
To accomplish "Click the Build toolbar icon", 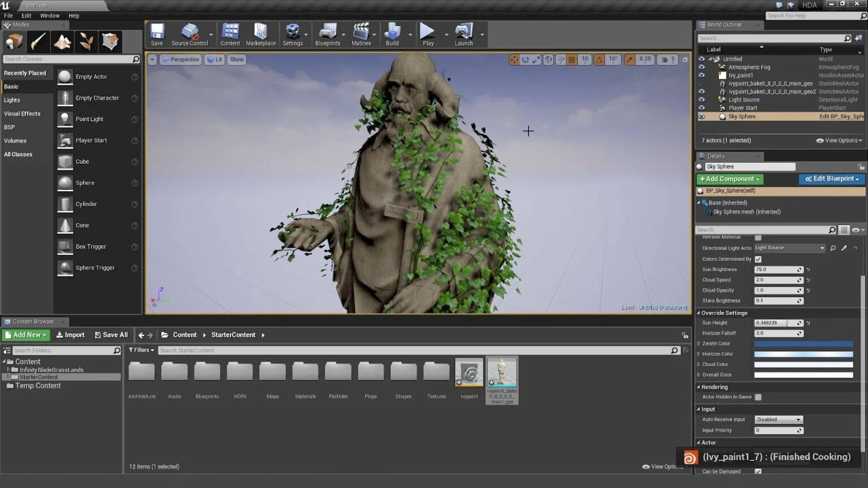I will click(x=392, y=34).
